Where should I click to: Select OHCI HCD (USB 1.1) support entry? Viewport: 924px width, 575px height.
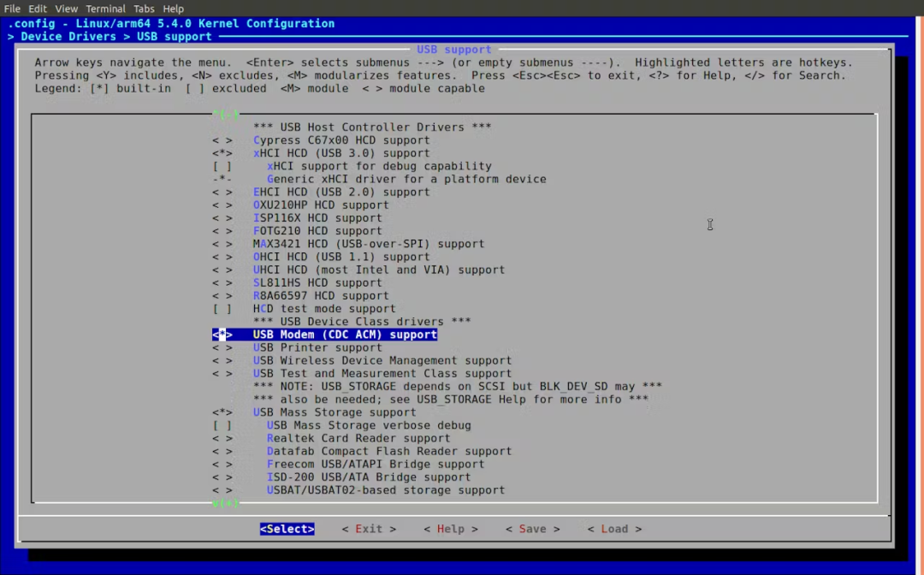click(x=341, y=257)
